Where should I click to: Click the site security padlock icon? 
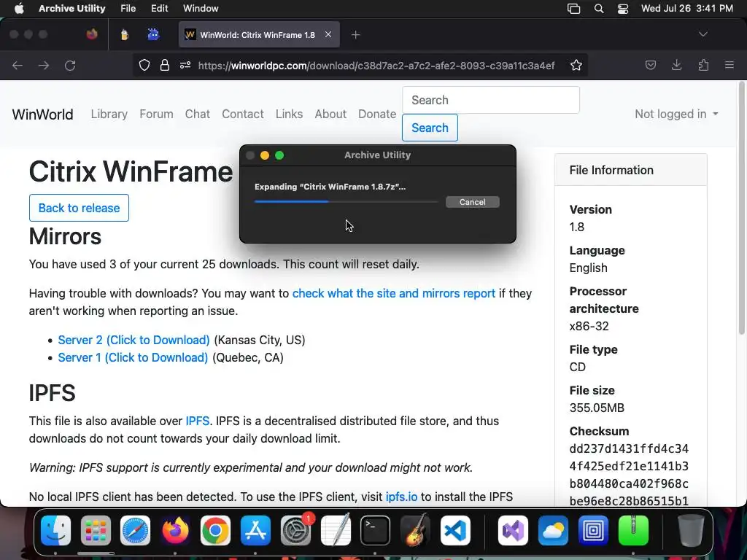coord(165,65)
